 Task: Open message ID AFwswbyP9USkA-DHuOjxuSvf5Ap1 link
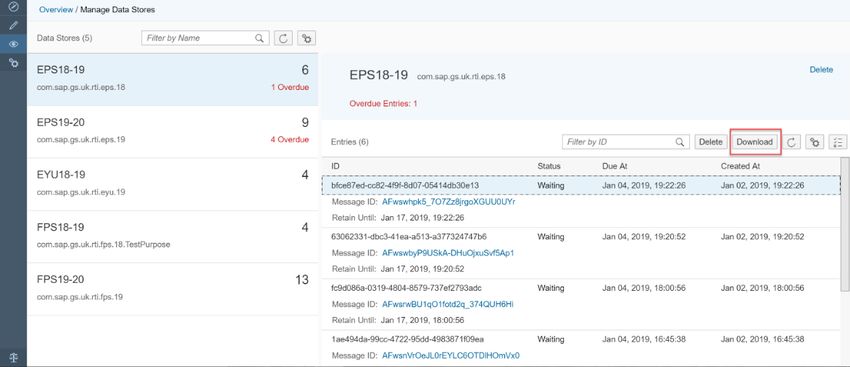click(448, 253)
